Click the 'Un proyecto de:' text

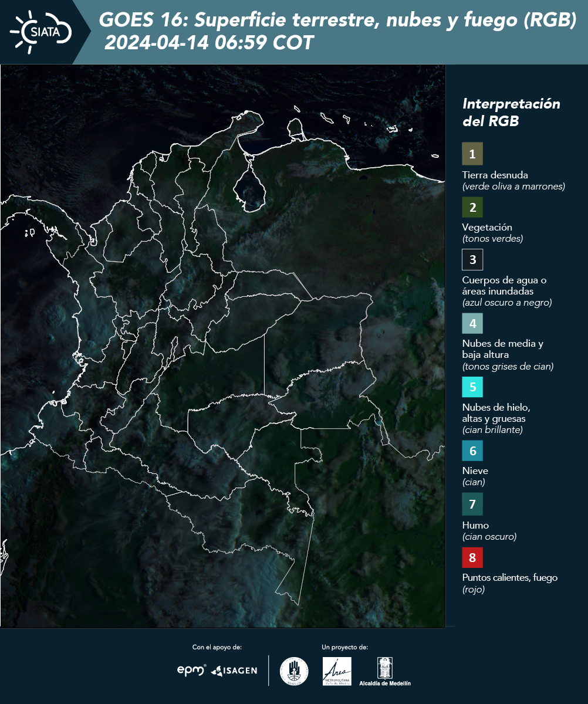click(x=344, y=647)
